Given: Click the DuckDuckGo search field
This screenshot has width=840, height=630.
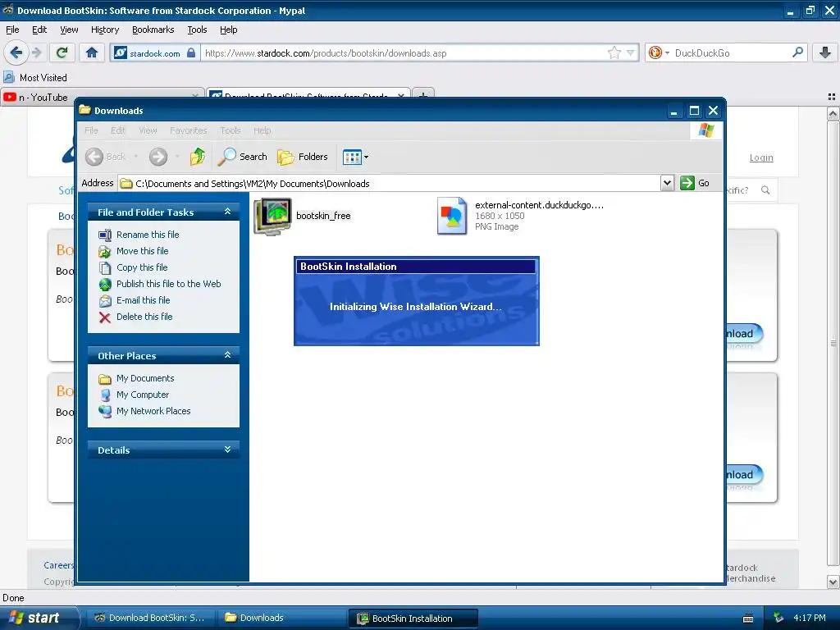Looking at the screenshot, I should [x=729, y=52].
